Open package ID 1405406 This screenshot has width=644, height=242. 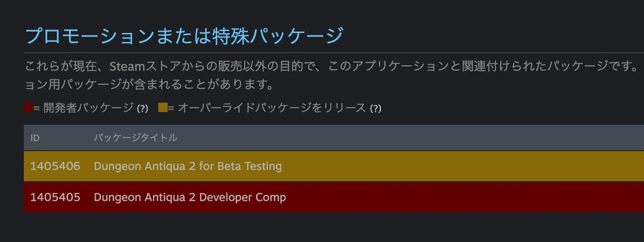click(x=55, y=166)
